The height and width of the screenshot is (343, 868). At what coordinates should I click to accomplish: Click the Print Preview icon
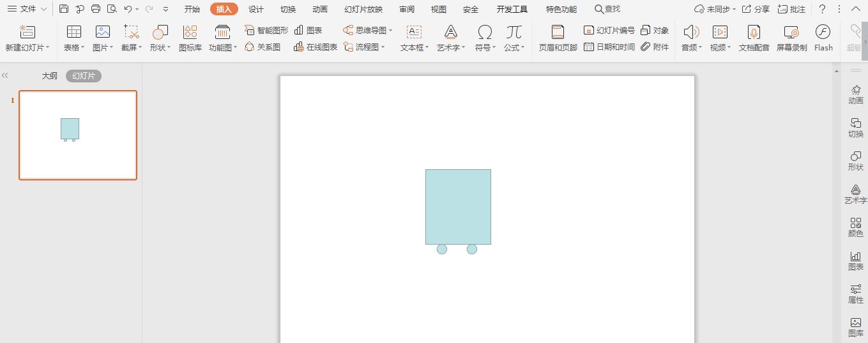pos(112,9)
